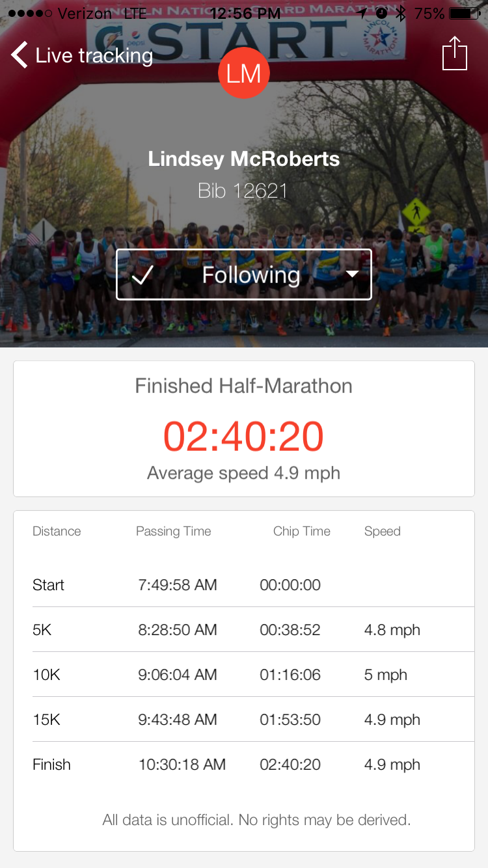The width and height of the screenshot is (488, 868).
Task: Tap the back chevron arrow
Action: 20,55
